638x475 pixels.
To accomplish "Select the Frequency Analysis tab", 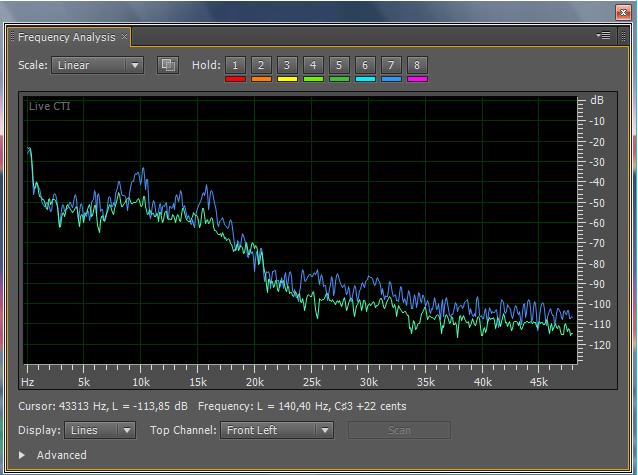I will tap(67, 37).
